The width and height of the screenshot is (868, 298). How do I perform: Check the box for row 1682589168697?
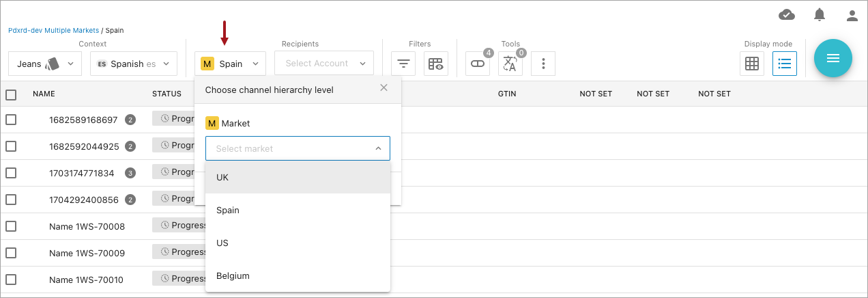point(11,120)
